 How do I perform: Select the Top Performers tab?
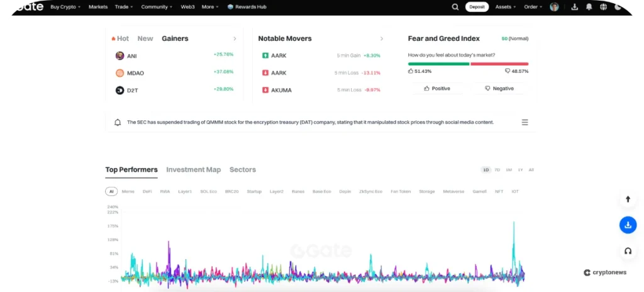click(x=131, y=170)
